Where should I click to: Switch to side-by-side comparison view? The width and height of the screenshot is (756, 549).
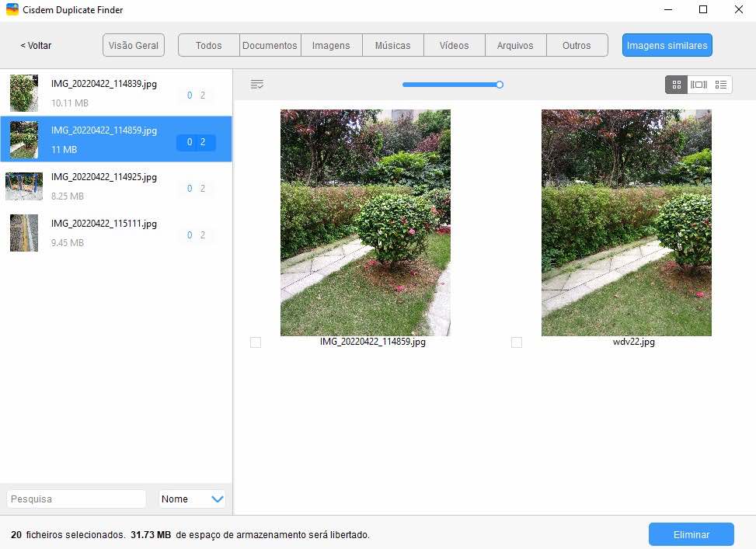click(x=699, y=84)
